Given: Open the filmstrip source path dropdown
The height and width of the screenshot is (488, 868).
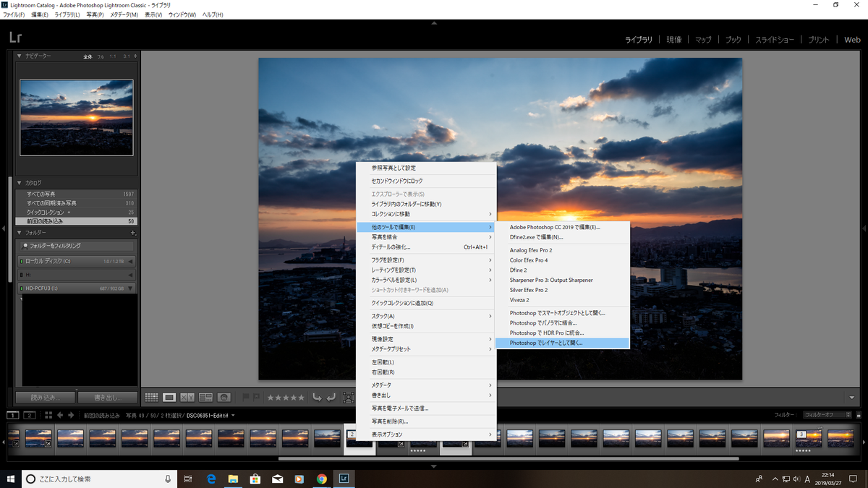Looking at the screenshot, I should (232, 416).
